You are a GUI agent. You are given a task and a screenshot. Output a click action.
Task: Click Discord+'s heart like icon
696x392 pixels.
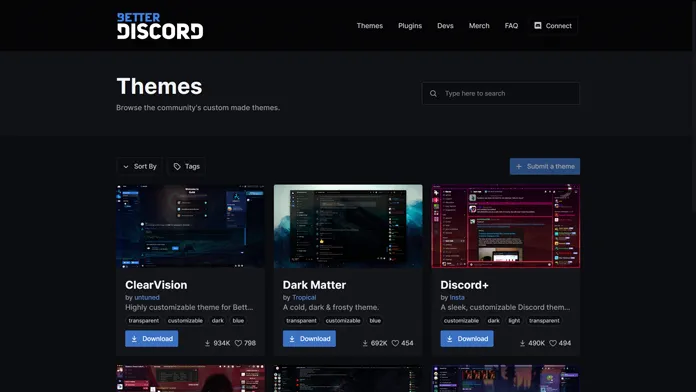click(x=553, y=343)
